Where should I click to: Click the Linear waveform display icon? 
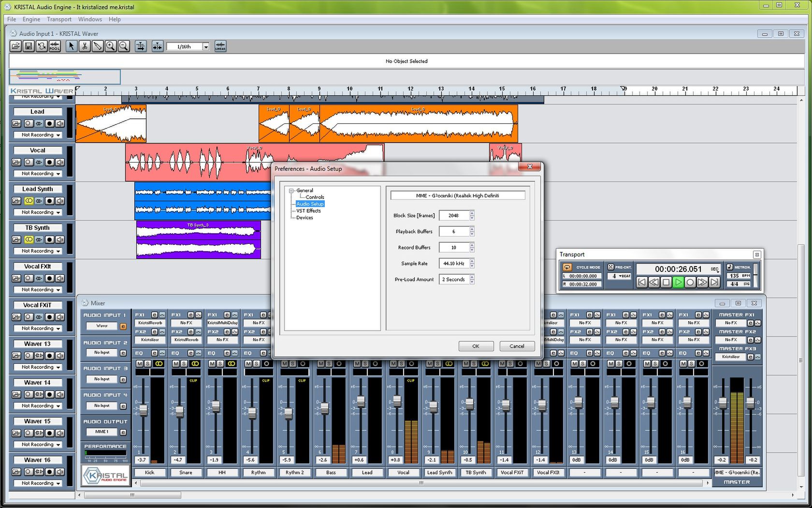point(220,46)
